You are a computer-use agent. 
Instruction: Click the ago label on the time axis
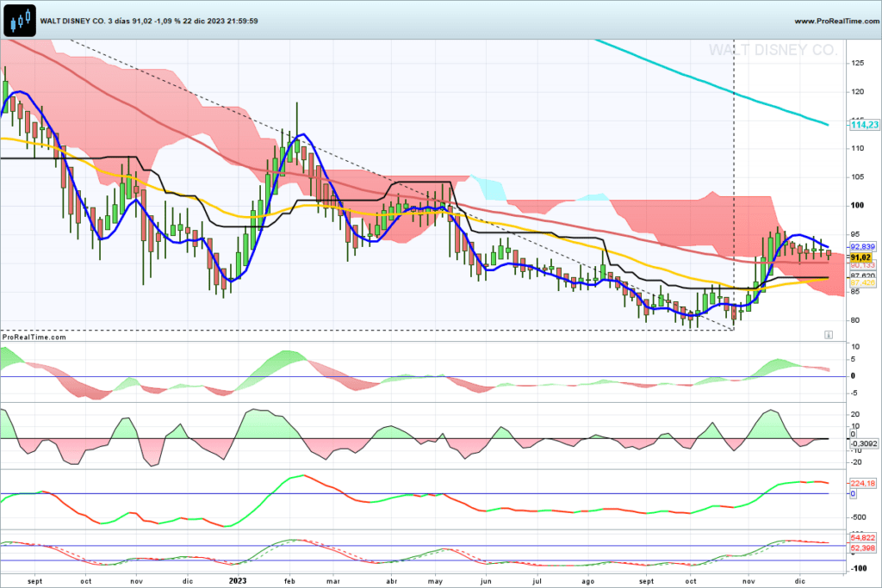pos(587,581)
